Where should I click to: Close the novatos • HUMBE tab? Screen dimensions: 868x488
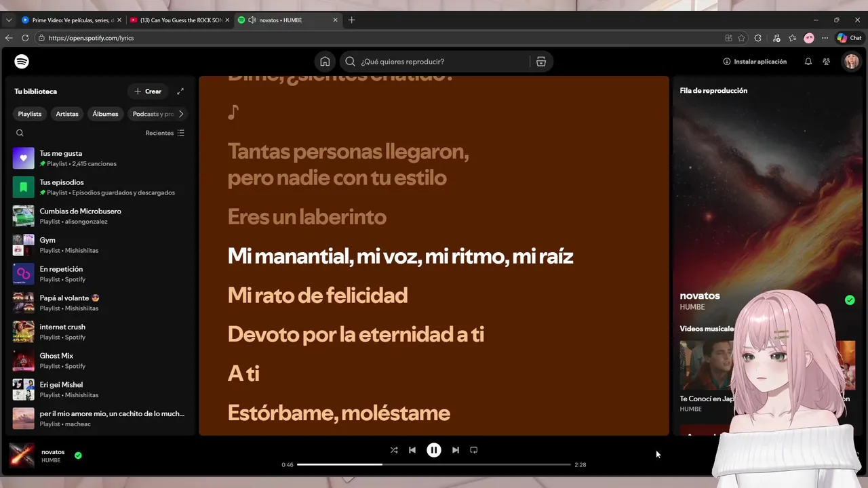click(335, 20)
